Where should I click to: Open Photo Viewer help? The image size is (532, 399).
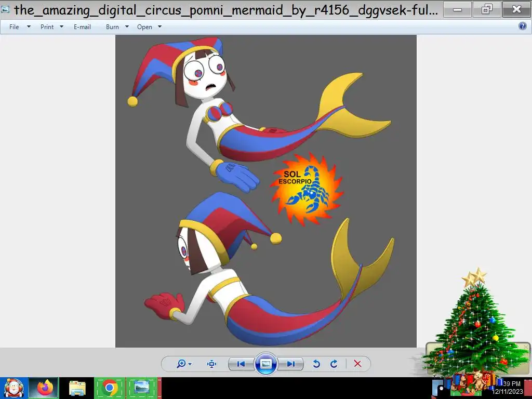(523, 26)
